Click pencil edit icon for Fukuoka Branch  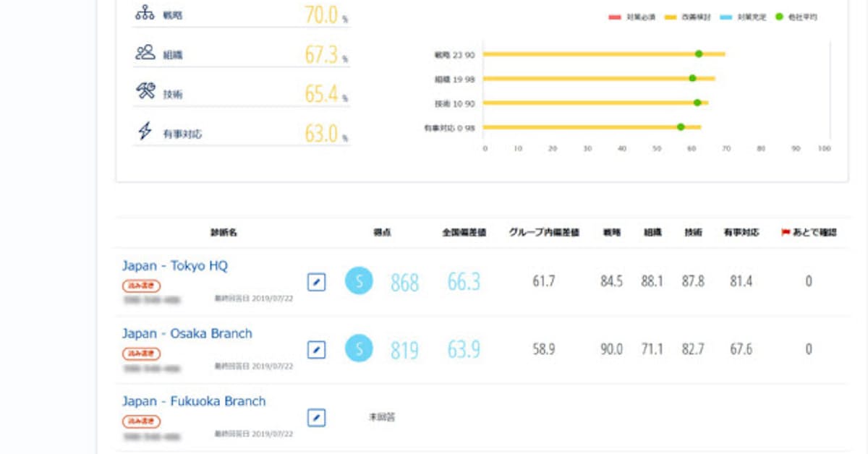tap(316, 418)
